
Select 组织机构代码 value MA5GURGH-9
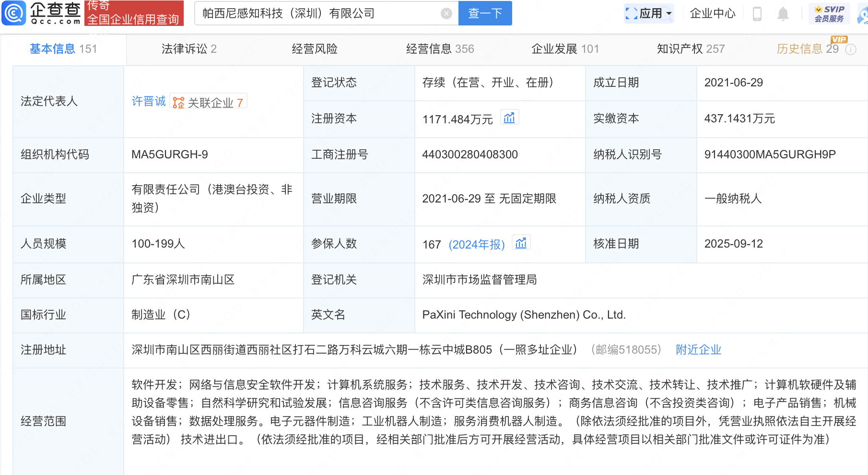click(x=170, y=154)
